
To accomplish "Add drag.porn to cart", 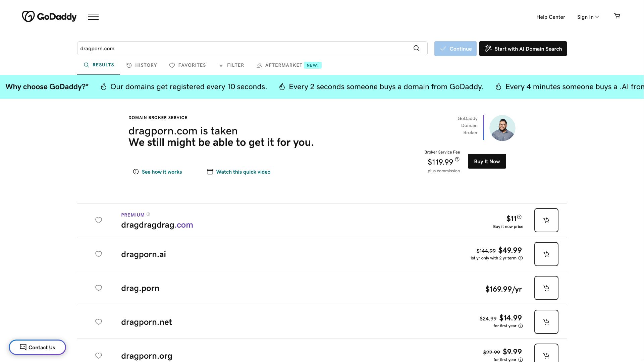I will click(x=546, y=288).
